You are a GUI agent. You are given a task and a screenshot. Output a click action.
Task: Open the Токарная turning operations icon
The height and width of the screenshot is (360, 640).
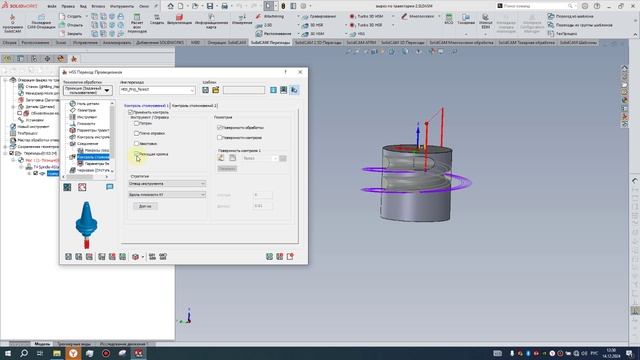pyautogui.click(x=466, y=19)
